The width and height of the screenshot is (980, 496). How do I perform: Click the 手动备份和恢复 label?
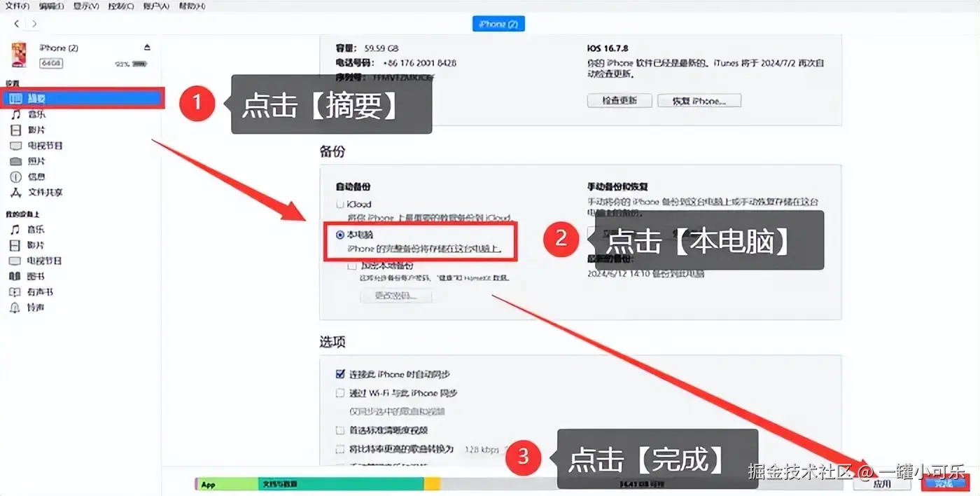click(617, 187)
